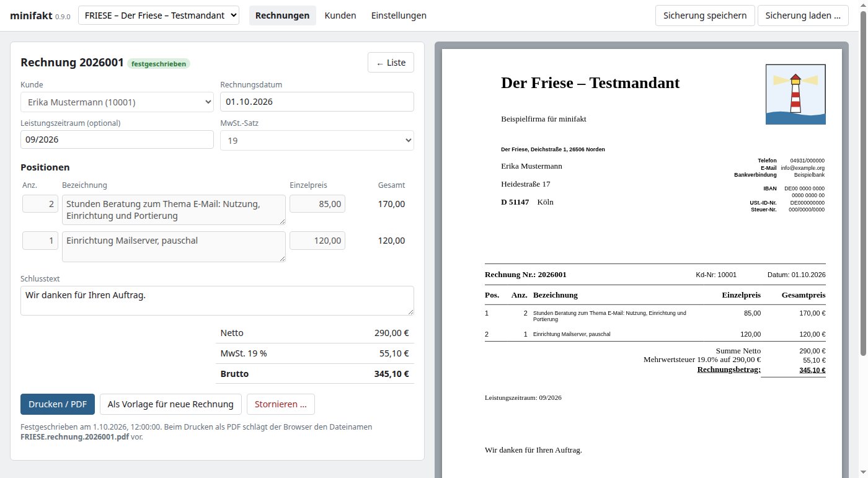Click Kd-Nr: 10001 in the preview
This screenshot has width=868, height=478.
(x=716, y=275)
